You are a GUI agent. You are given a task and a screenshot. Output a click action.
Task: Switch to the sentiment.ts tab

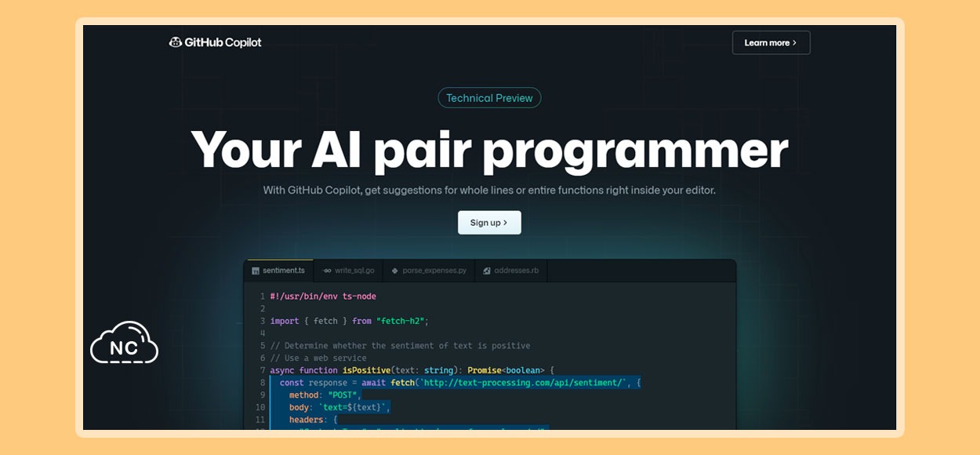278,271
